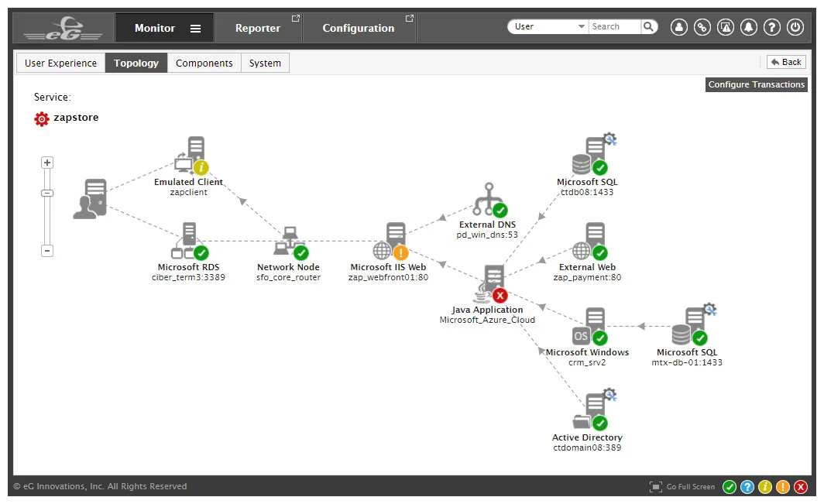The height and width of the screenshot is (504, 824).
Task: Switch to the User Experience tab
Action: pyautogui.click(x=61, y=63)
